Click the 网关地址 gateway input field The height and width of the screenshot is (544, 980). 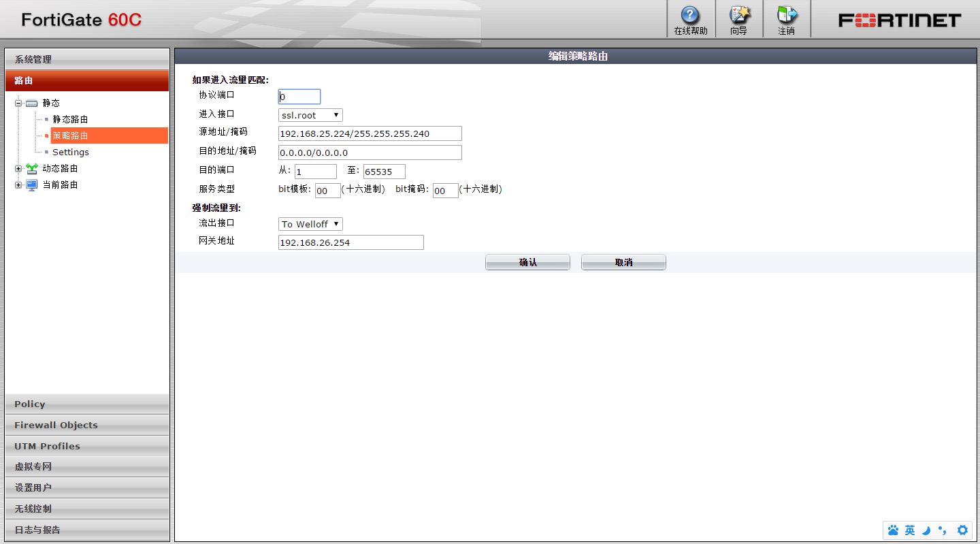click(351, 242)
